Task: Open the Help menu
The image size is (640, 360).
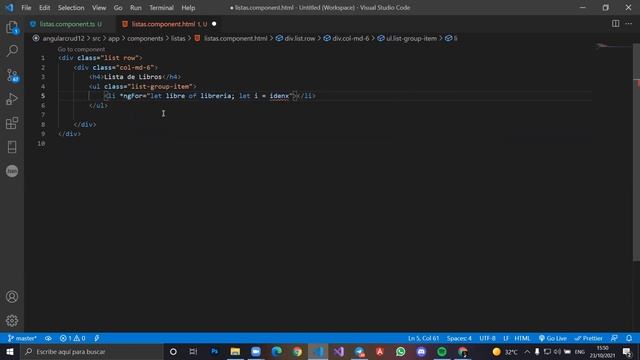Action: coord(188,8)
